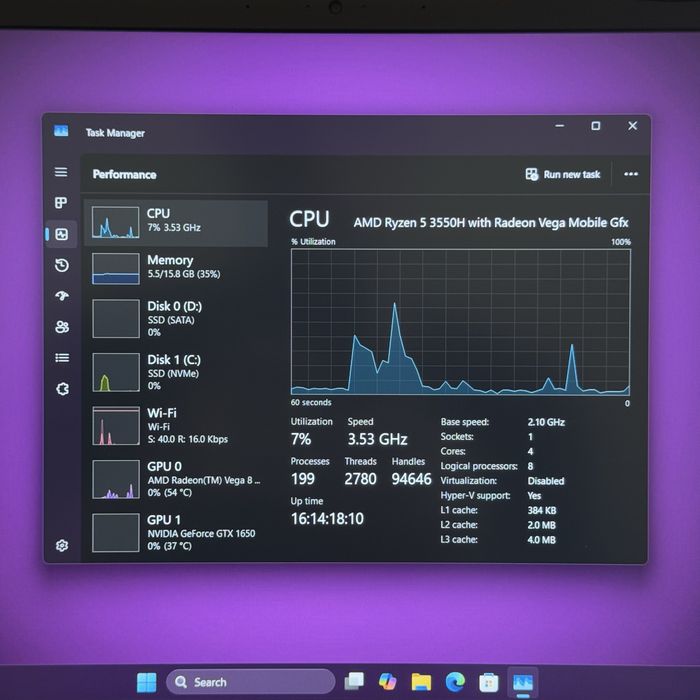Image resolution: width=700 pixels, height=700 pixels.
Task: Open the App history page icon
Action: point(62,265)
